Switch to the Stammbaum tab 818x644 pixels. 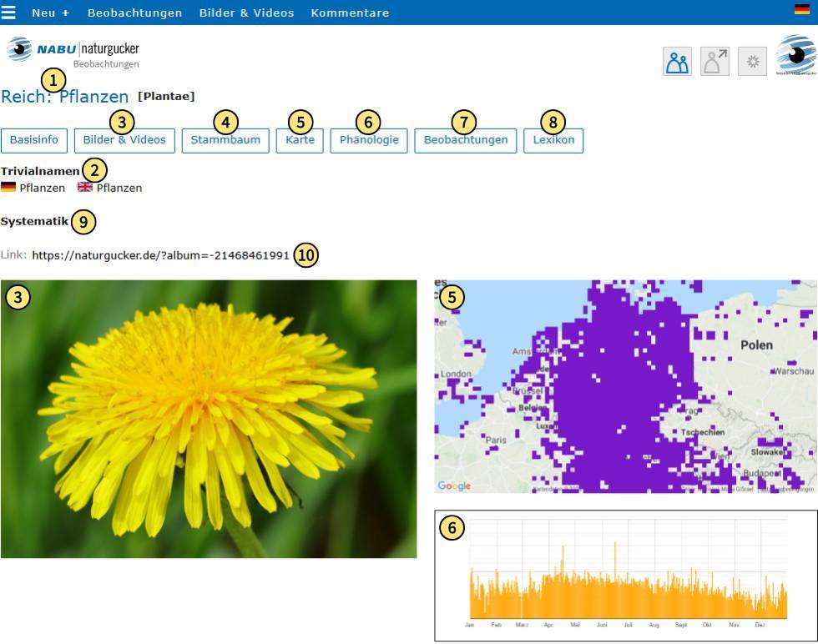pos(225,140)
